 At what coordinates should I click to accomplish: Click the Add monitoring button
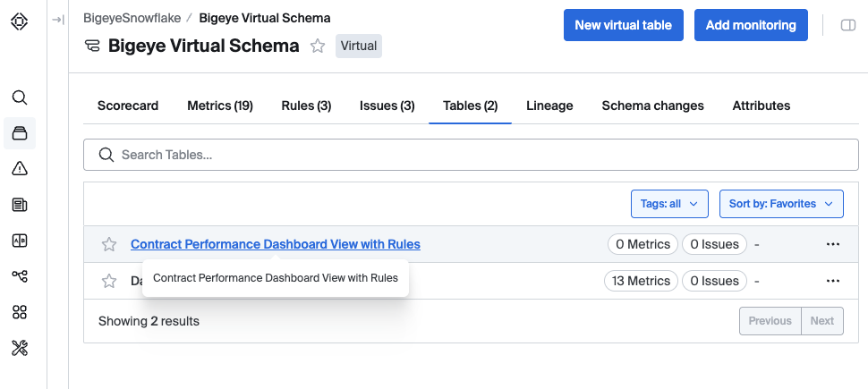pyautogui.click(x=751, y=25)
